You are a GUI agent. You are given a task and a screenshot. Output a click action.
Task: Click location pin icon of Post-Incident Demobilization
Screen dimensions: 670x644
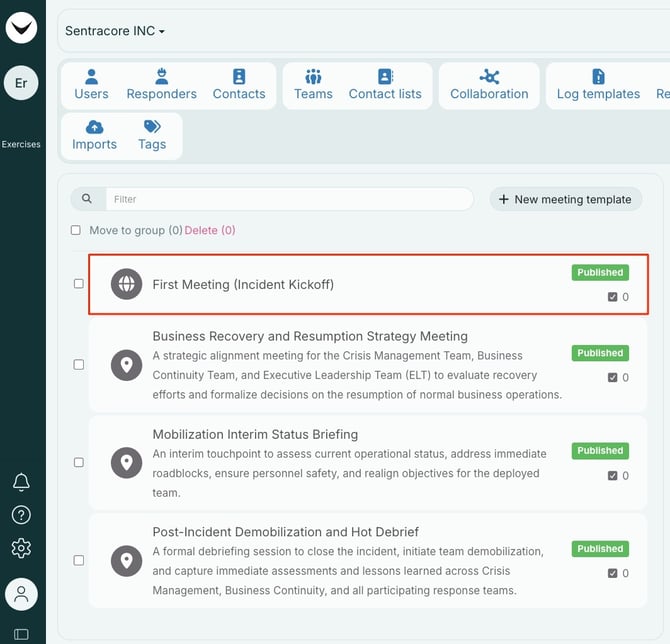(126, 561)
